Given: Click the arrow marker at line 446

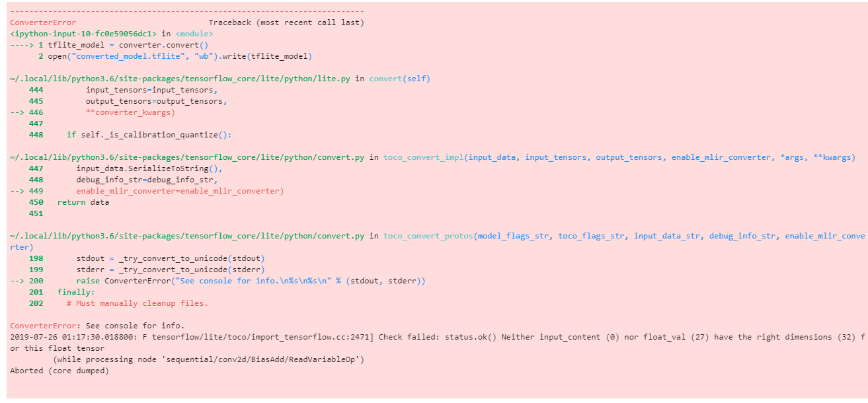Looking at the screenshot, I should pyautogui.click(x=17, y=112).
